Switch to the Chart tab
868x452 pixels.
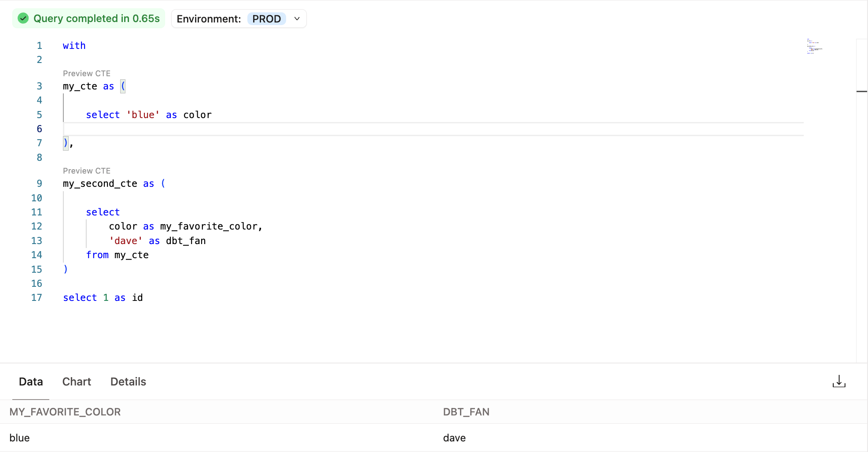pos(77,382)
